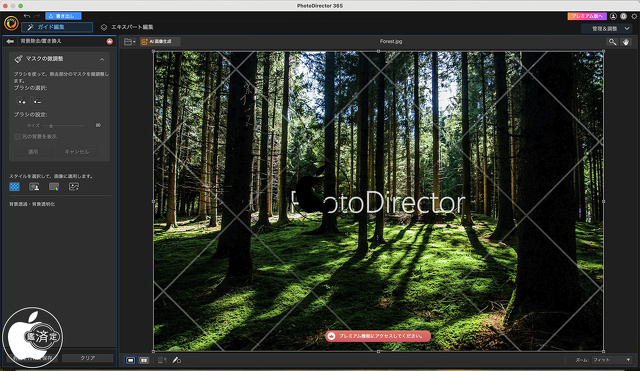The height and width of the screenshot is (371, 640).
Task: Open the 管理&調整 dropdown
Action: (x=608, y=29)
